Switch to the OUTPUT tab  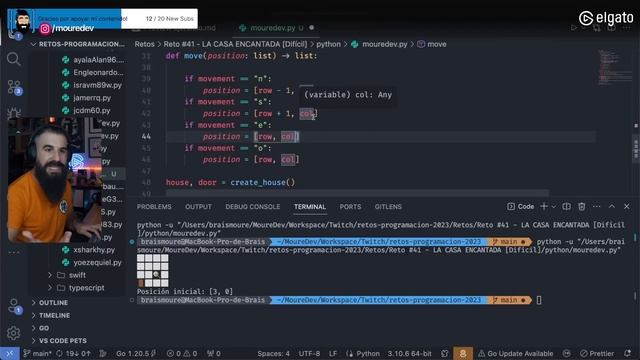198,207
